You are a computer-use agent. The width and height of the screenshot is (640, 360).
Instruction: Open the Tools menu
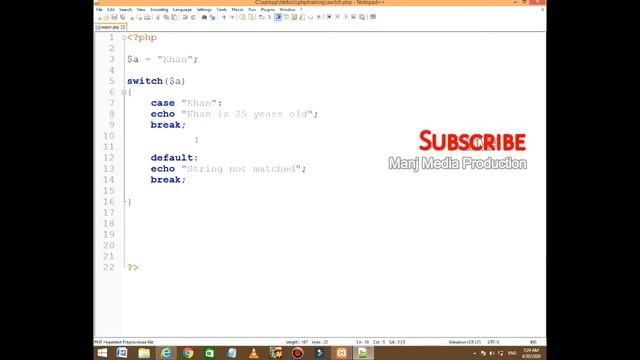click(221, 9)
